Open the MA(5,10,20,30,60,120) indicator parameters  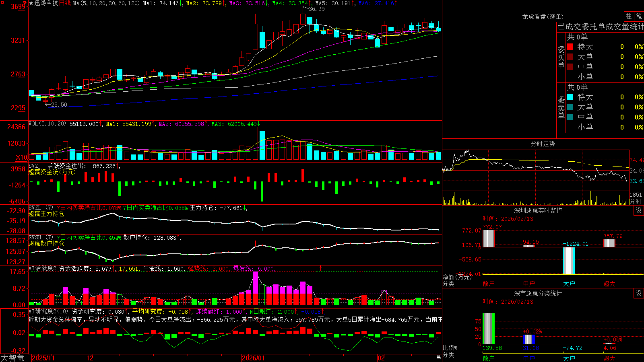tap(106, 3)
